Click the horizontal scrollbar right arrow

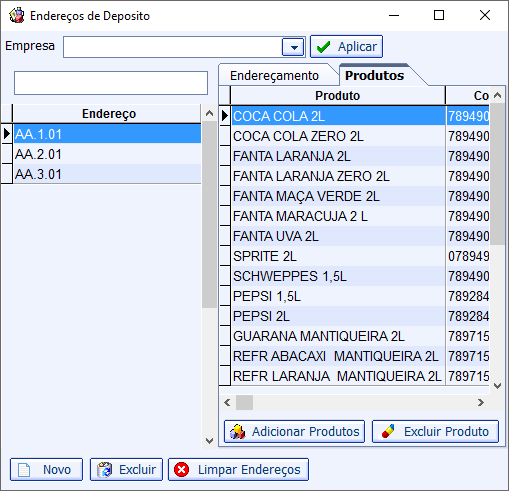(481, 403)
